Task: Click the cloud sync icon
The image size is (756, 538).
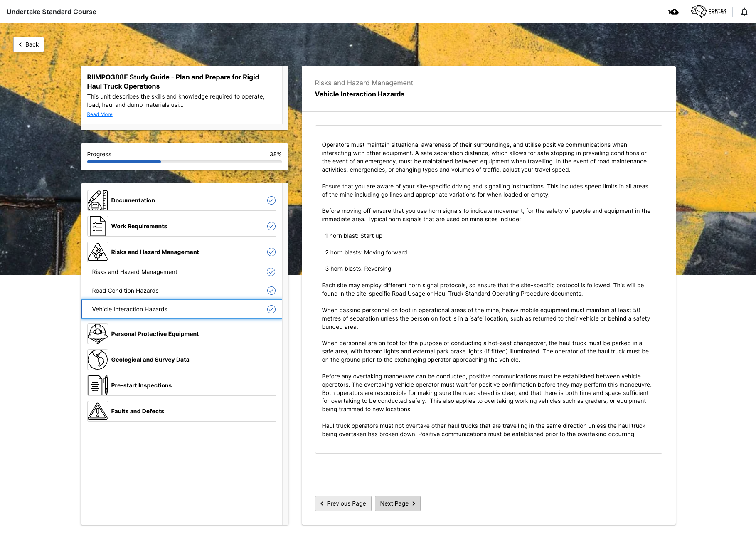Action: (x=674, y=12)
